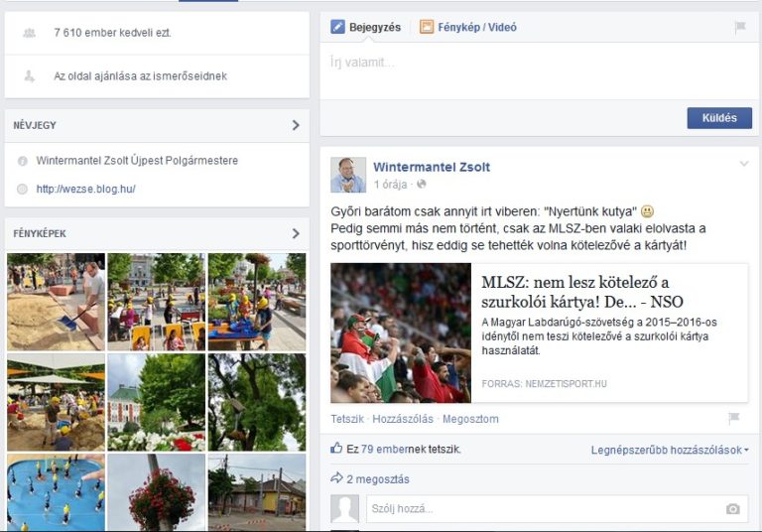Open photo of kids at blue play table
Viewport: 762px width, 532px height.
tap(257, 302)
